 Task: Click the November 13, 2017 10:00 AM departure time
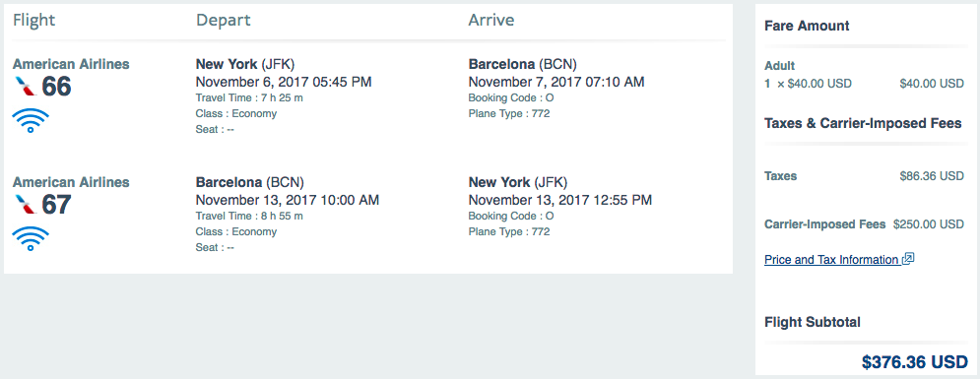288,201
